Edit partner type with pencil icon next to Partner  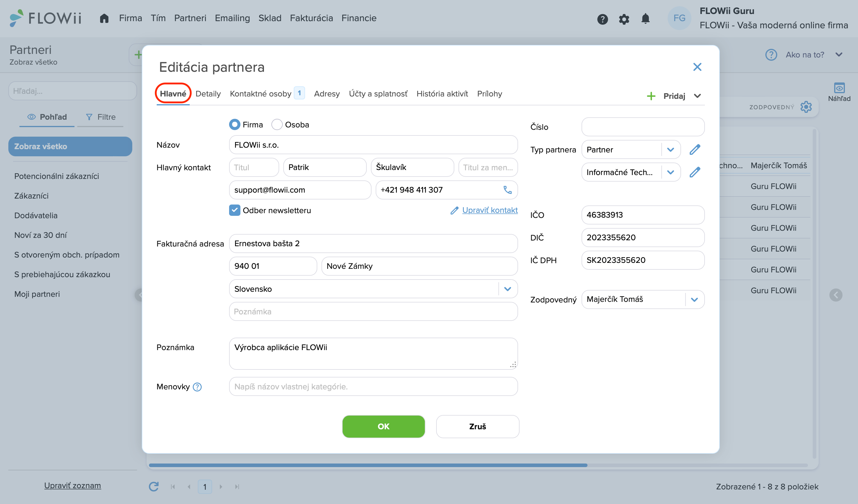694,149
